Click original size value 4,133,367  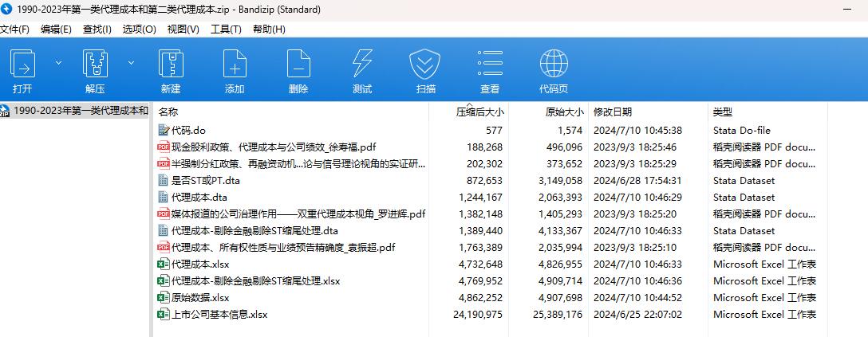pyautogui.click(x=561, y=230)
